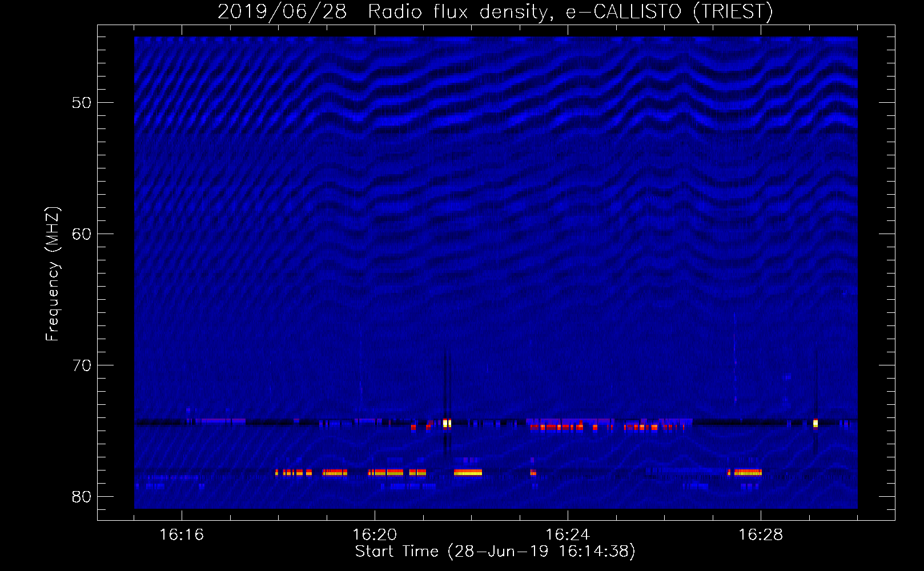The height and width of the screenshot is (571, 924).
Task: Click the '16:16' time tick label
Action: pos(182,535)
